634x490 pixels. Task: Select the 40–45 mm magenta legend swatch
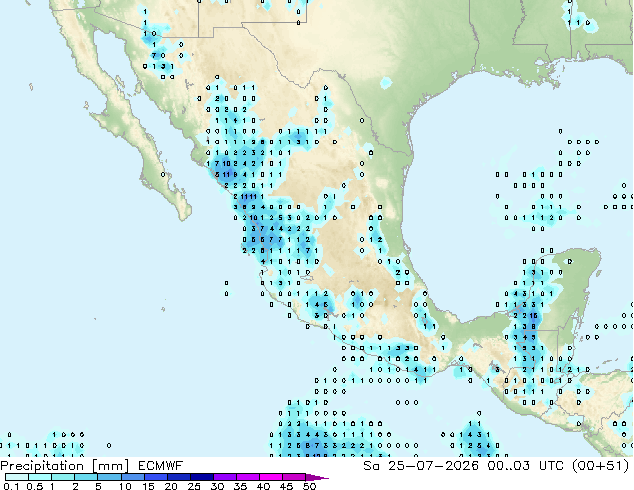click(270, 477)
